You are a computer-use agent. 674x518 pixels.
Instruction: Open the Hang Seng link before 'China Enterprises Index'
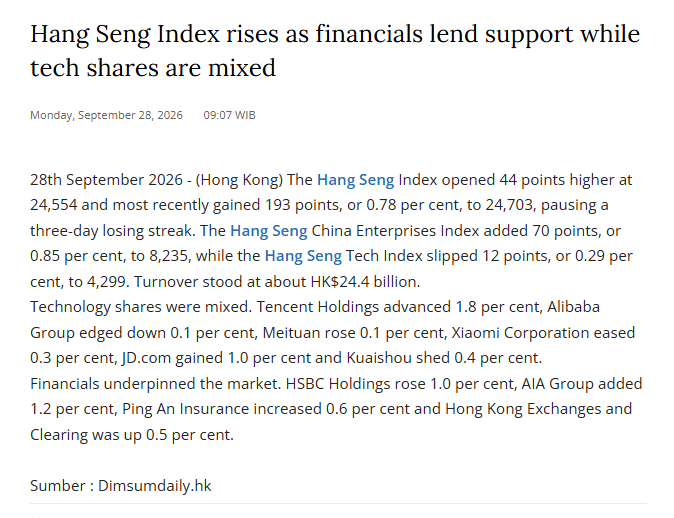click(x=269, y=231)
